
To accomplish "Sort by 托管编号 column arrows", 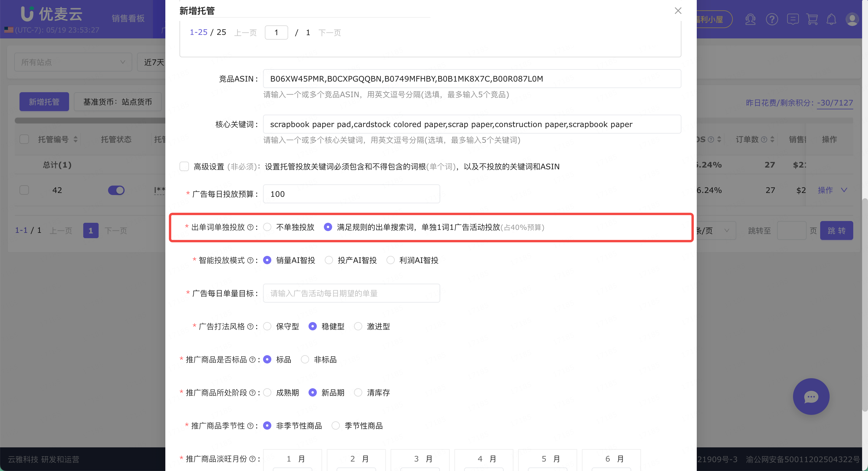I will tap(76, 139).
